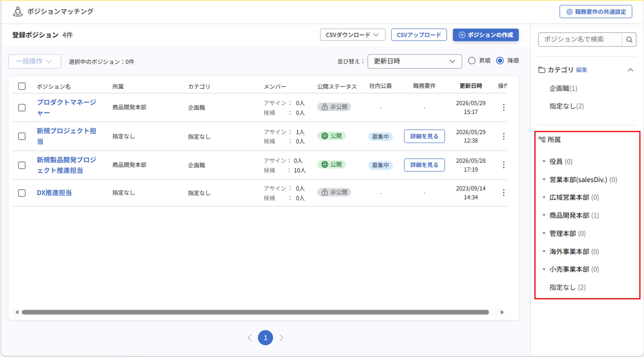
Task: Click left arrow of horizontal scrollbar
Action: click(x=17, y=312)
